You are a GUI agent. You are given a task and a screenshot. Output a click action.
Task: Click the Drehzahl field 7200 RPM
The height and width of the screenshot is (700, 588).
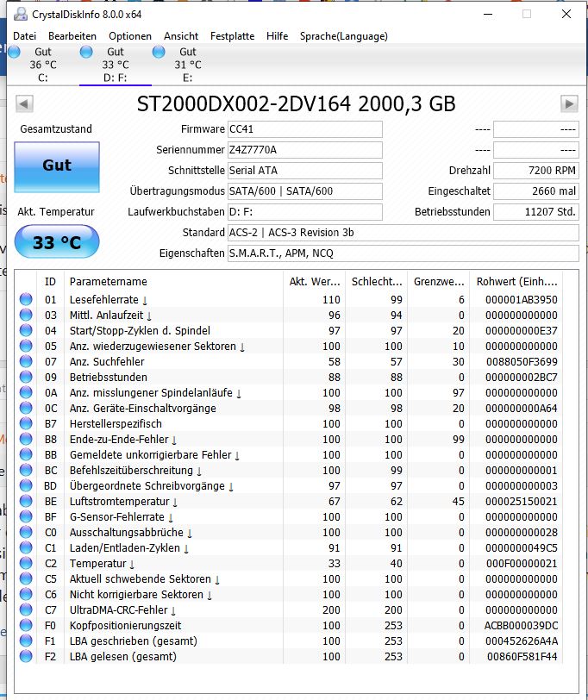click(x=535, y=170)
